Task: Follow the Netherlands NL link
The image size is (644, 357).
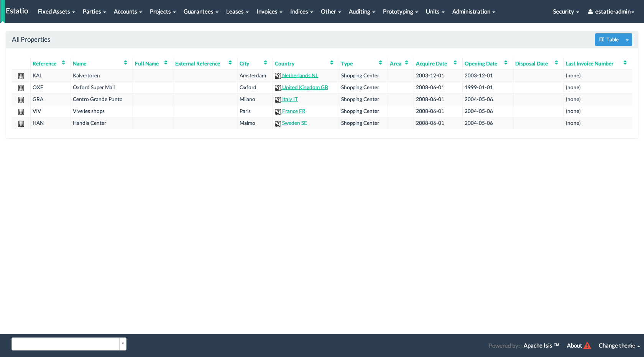Action: coord(300,76)
